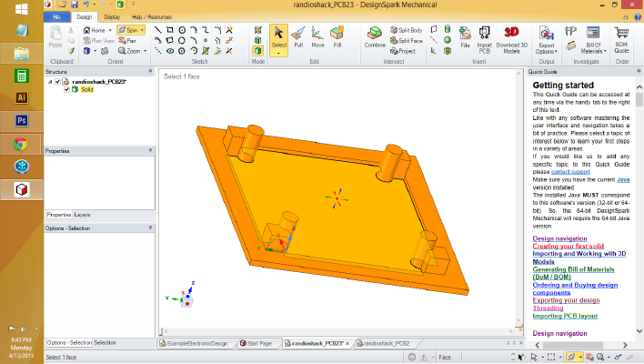Image resolution: width=644 pixels, height=364 pixels.
Task: Click the measure caliper icon
Action: (571, 31)
